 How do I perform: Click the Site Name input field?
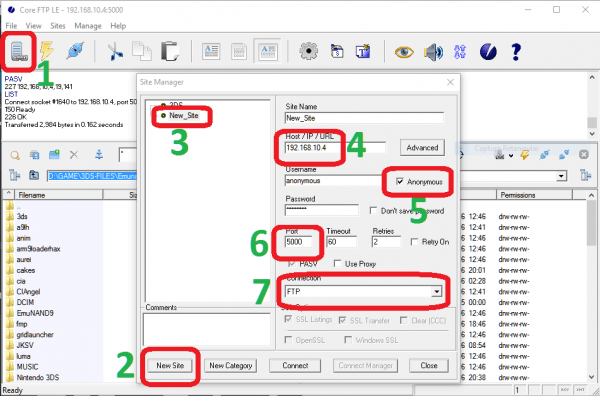pos(364,118)
